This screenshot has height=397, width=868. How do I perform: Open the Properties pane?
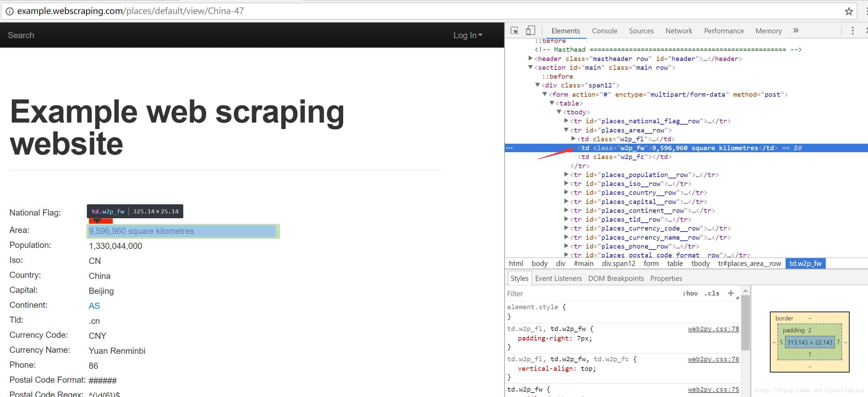pyautogui.click(x=666, y=278)
